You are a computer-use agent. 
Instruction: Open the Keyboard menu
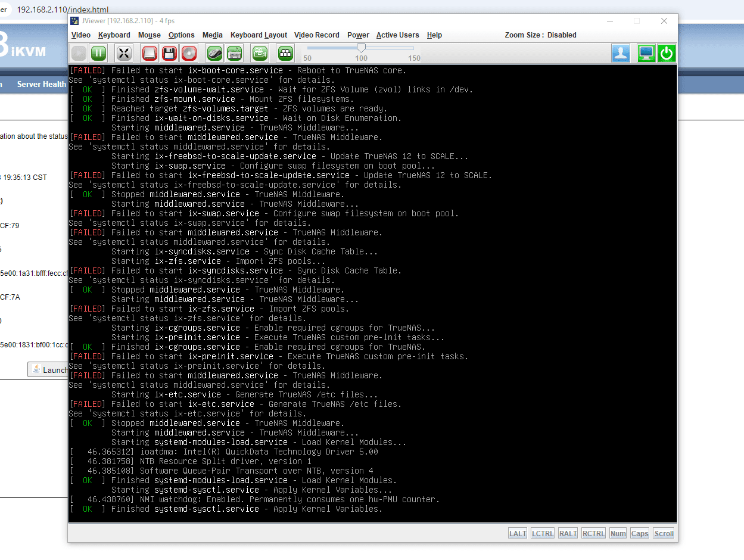[114, 35]
